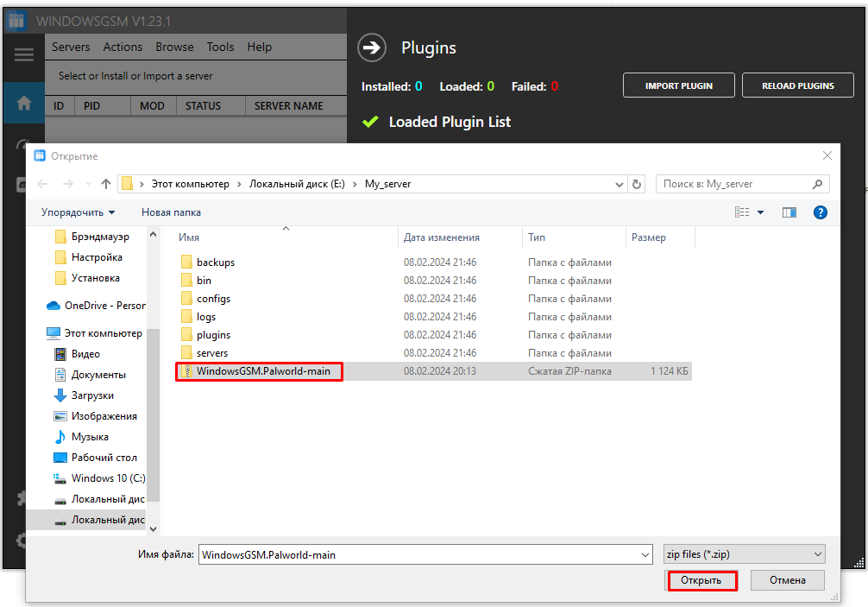Open Видео folder in sidebar
868x607 pixels.
tap(78, 354)
